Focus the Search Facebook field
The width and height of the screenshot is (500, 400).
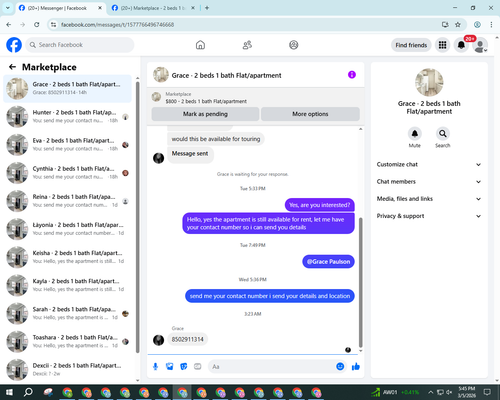pyautogui.click(x=80, y=45)
